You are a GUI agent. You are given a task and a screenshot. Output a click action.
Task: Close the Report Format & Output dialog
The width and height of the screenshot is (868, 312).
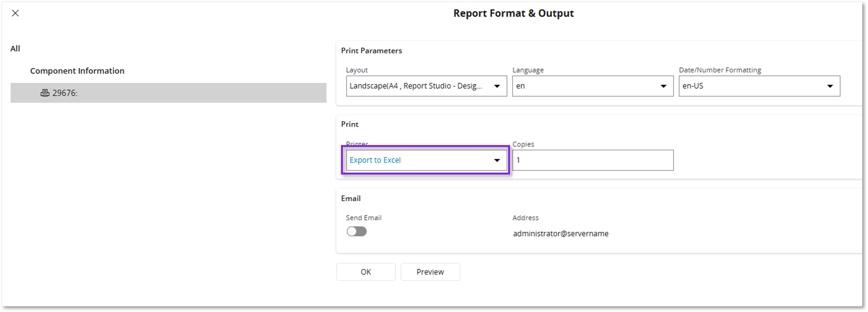click(x=15, y=13)
